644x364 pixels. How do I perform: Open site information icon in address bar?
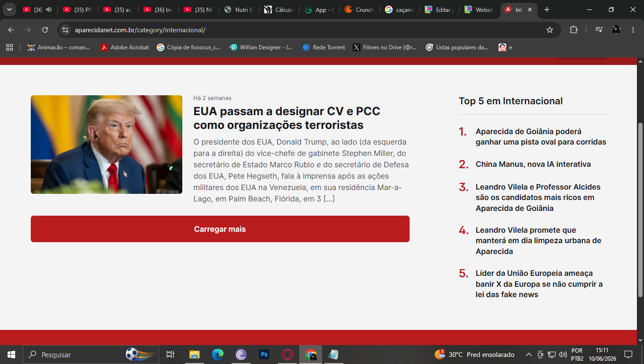pos(65,30)
